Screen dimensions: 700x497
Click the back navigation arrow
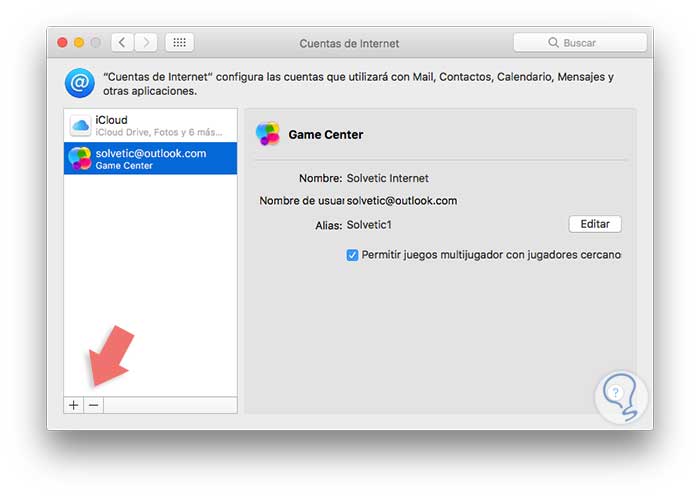tap(123, 43)
